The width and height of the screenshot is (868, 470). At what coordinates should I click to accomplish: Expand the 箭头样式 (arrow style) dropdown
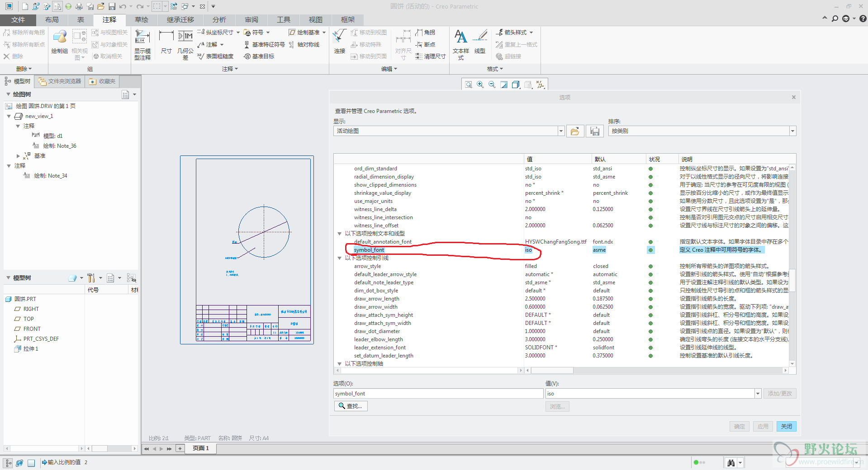531,33
